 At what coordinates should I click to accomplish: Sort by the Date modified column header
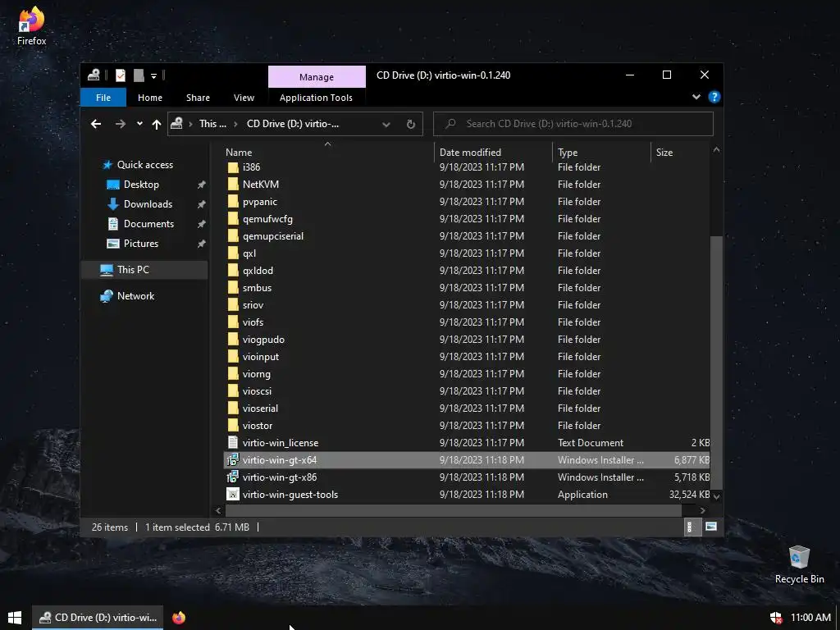(x=493, y=152)
